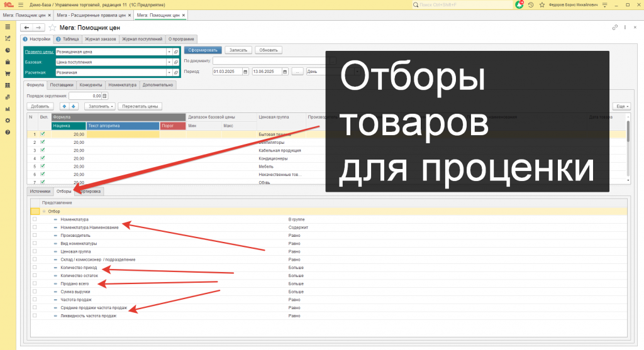Screen dimensions: 644x350
Task: Open the warehouse grid icon in sidebar
Action: (x=8, y=85)
